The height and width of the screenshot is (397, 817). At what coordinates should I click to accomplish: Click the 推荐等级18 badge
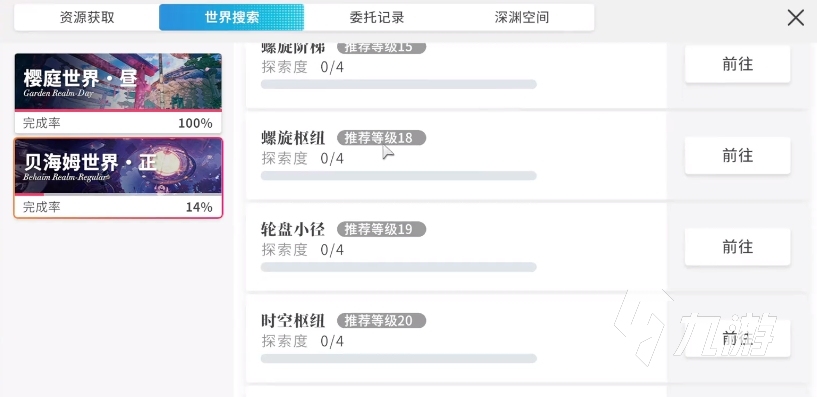coord(381,138)
